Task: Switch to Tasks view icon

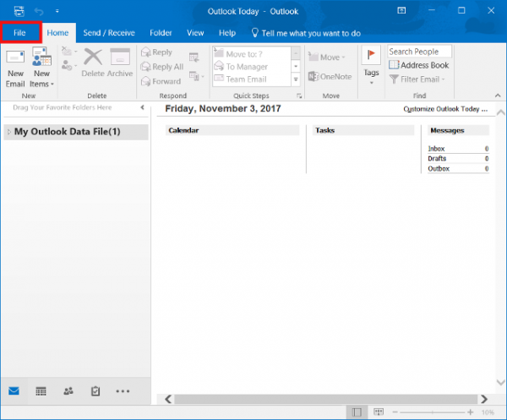Action: click(95, 391)
